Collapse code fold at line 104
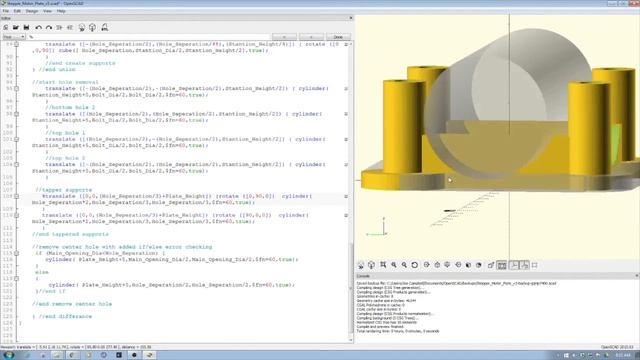The height and width of the screenshot is (360, 640). pos(17,164)
